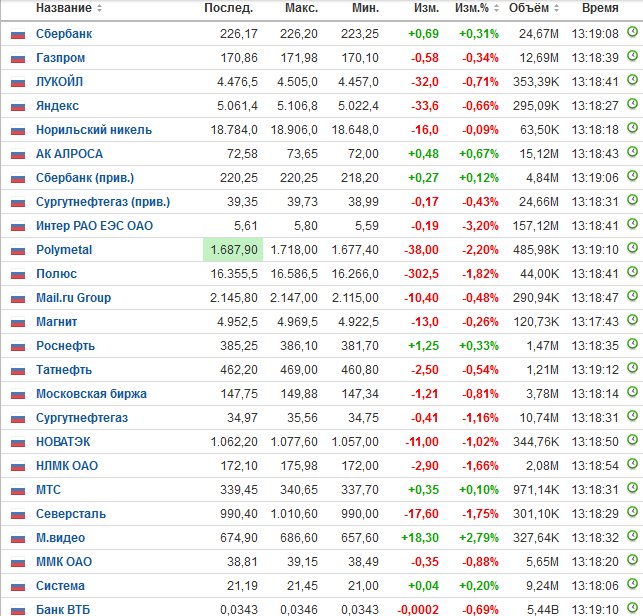This screenshot has height=616, width=643.
Task: Click М.видео percent change +2,79%
Action: pos(479,538)
